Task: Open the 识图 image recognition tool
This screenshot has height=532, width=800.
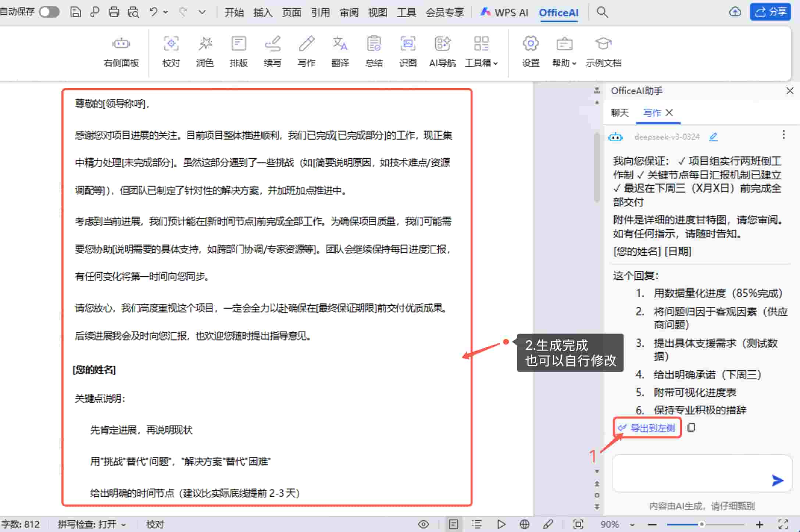Action: (x=408, y=51)
